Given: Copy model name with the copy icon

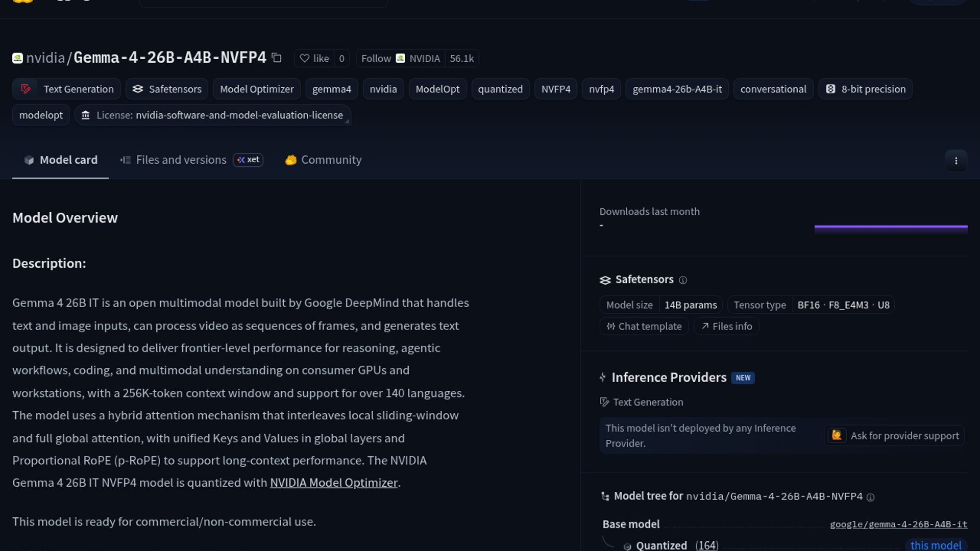Looking at the screenshot, I should tap(277, 58).
